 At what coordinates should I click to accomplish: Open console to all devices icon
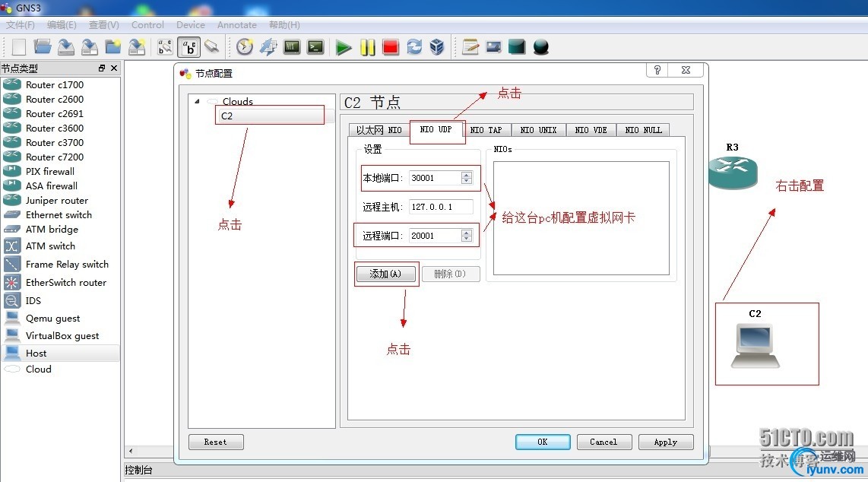click(292, 47)
